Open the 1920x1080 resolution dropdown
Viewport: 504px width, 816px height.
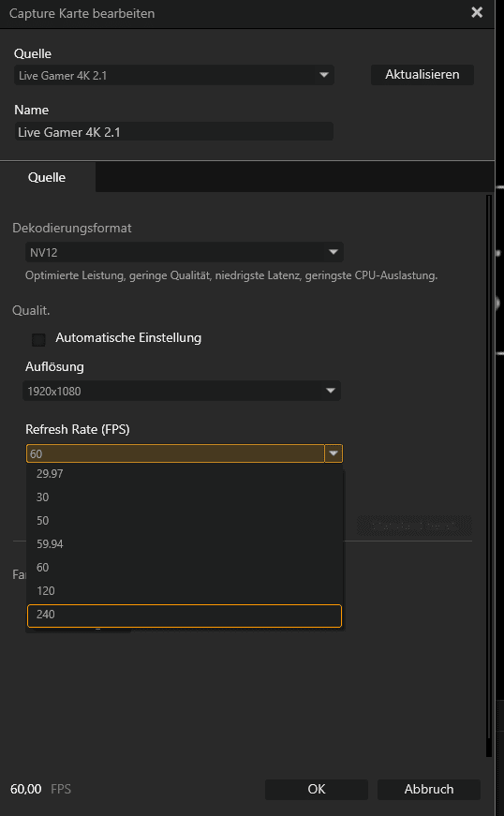pyautogui.click(x=182, y=391)
